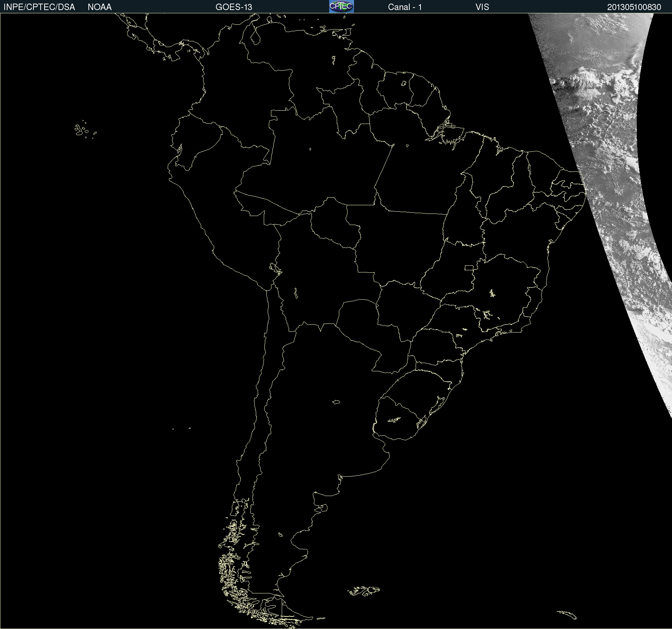Select the INPE/CPTEC/DSA header text
Screen dimensions: 672x629
[x=39, y=7]
